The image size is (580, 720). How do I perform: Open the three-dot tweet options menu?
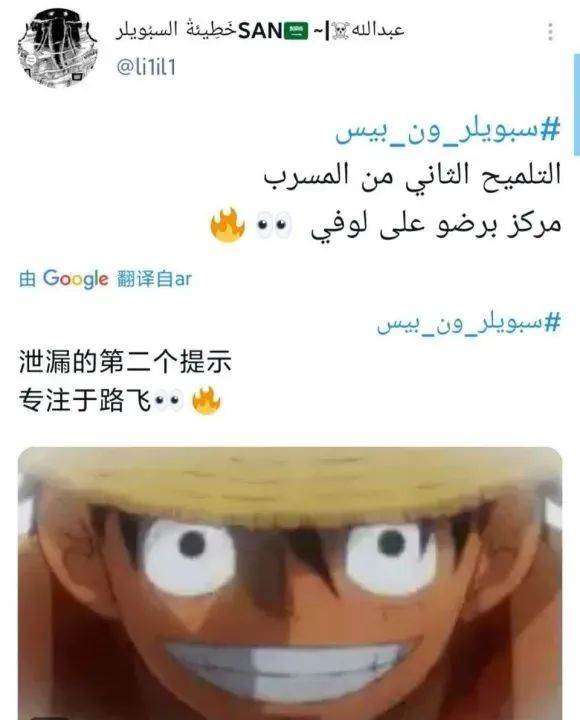tap(550, 31)
